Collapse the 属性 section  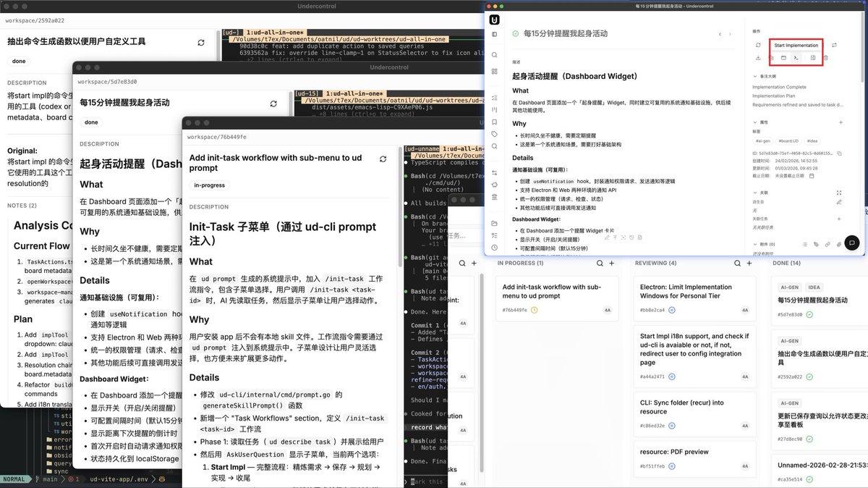[754, 122]
